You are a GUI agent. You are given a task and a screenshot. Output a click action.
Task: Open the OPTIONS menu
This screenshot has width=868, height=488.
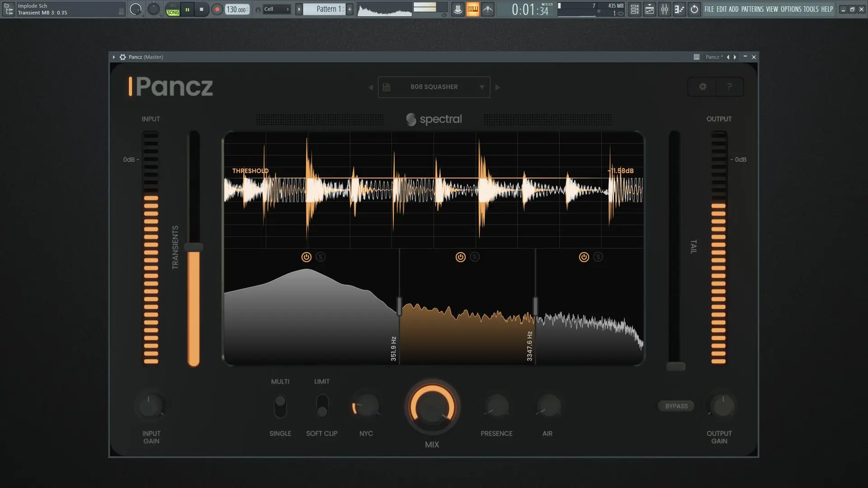pos(791,9)
